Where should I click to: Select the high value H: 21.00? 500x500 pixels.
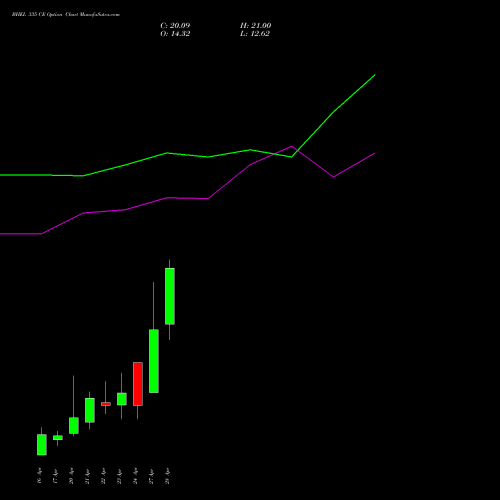(x=255, y=26)
